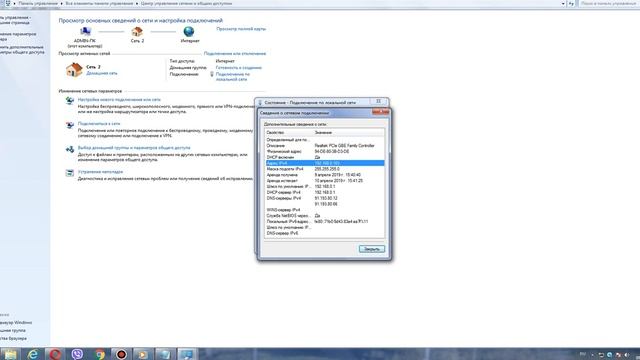The height and width of the screenshot is (360, 640).
Task: Open the media player taskbar icon
Action: click(x=143, y=354)
